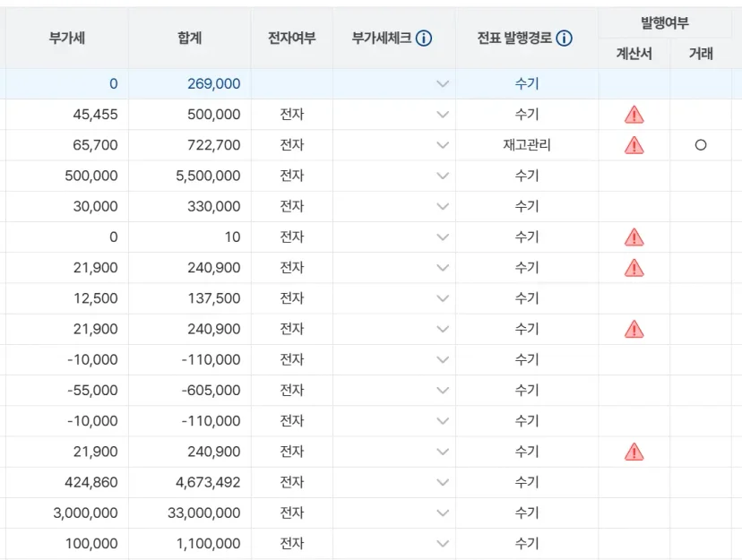Click 전자 in the 5,500,000 row

(x=292, y=176)
